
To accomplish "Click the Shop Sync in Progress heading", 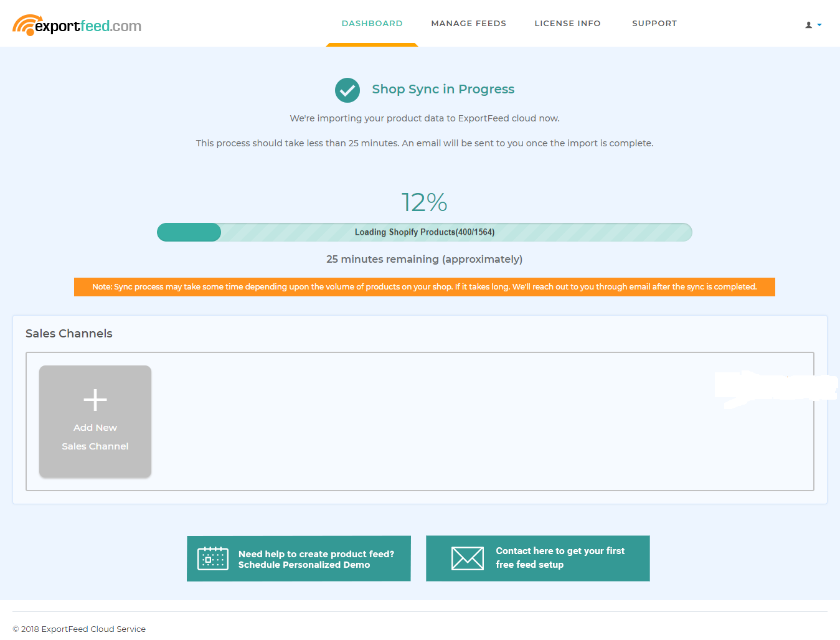I will [x=443, y=89].
